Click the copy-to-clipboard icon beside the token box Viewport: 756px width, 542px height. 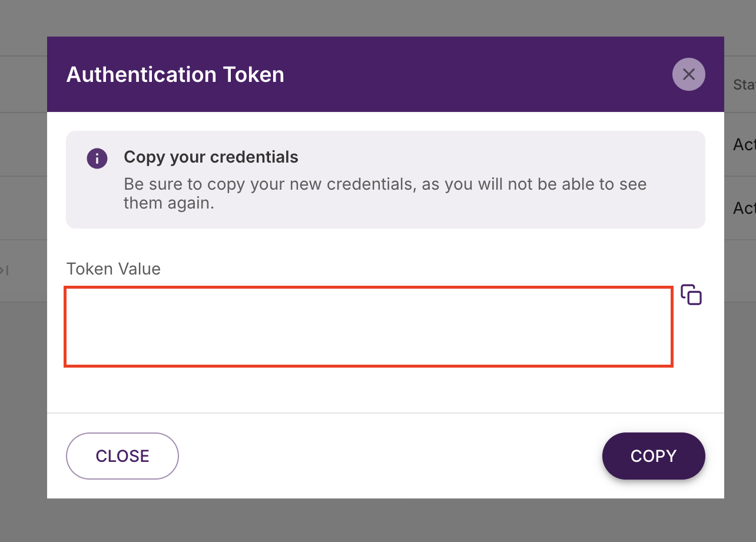(691, 295)
